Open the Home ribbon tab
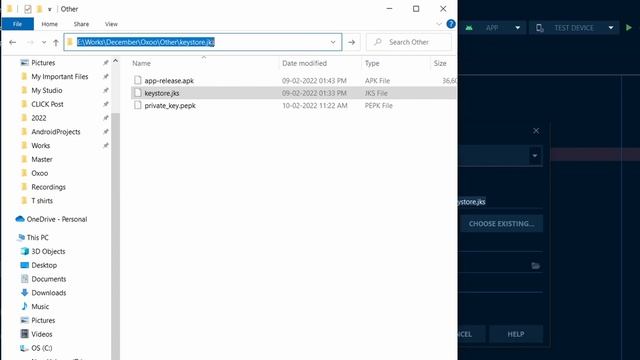Screen dimensions: 640x360 tap(49, 24)
